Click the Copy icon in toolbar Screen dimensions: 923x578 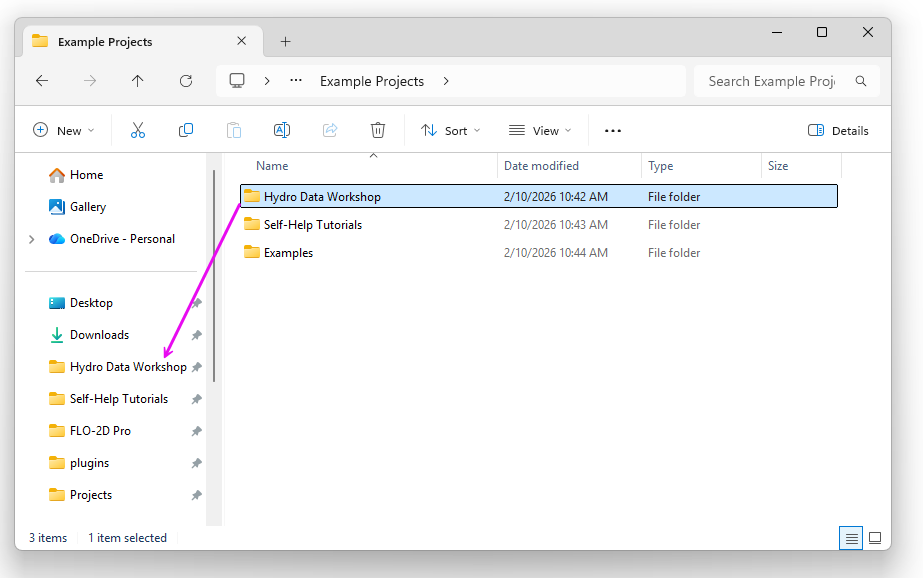coord(186,130)
